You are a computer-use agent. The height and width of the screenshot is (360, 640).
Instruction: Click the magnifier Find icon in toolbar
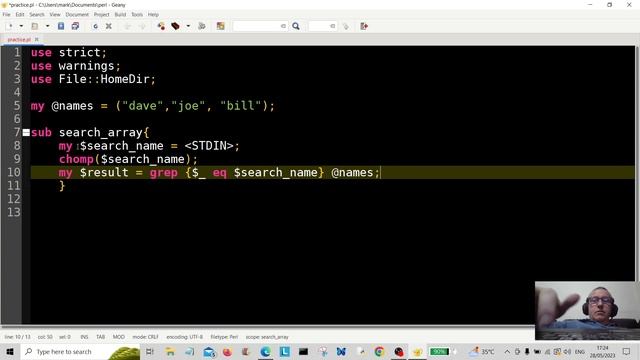pyautogui.click(x=296, y=26)
